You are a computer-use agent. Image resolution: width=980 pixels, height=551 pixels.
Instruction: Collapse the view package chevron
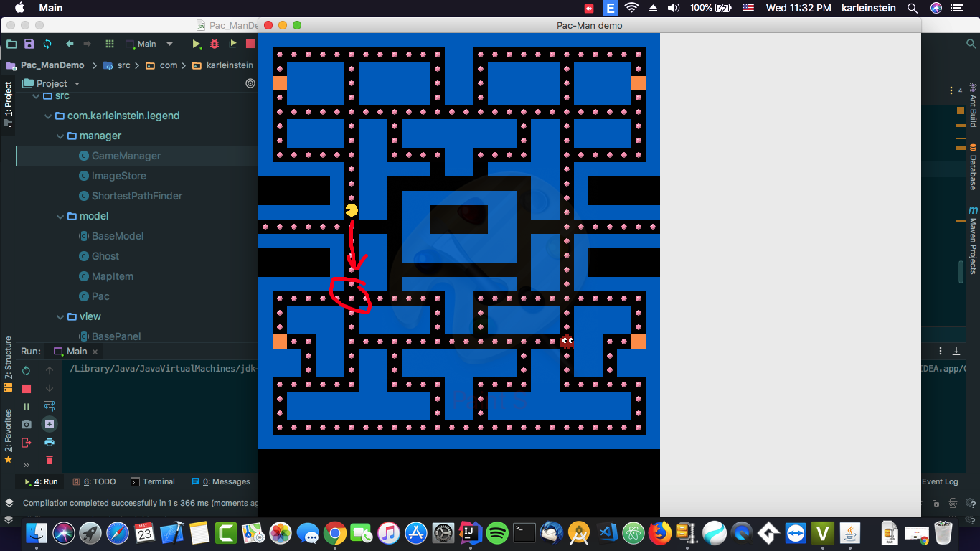tap(60, 316)
